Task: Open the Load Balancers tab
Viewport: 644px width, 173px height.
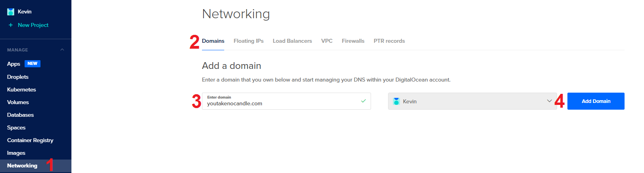Action: [x=292, y=41]
